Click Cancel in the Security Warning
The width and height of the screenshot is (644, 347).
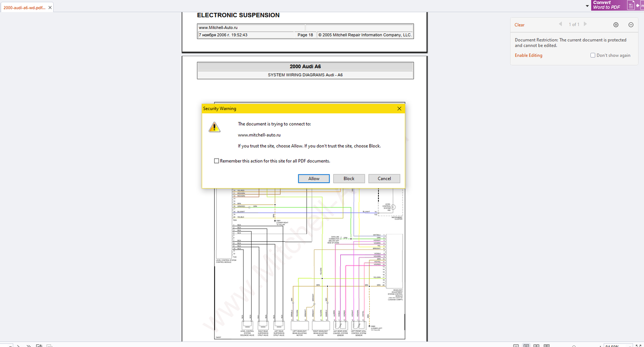pos(384,179)
